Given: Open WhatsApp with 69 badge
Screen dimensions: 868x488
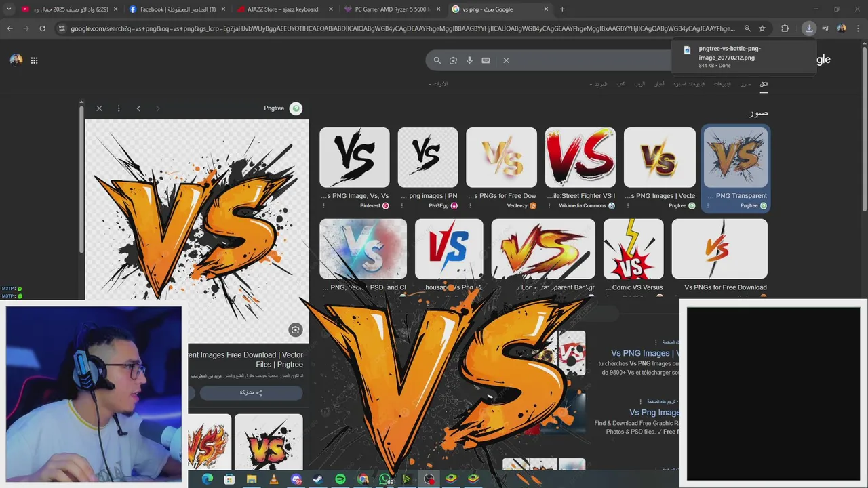Looking at the screenshot, I should 385,479.
